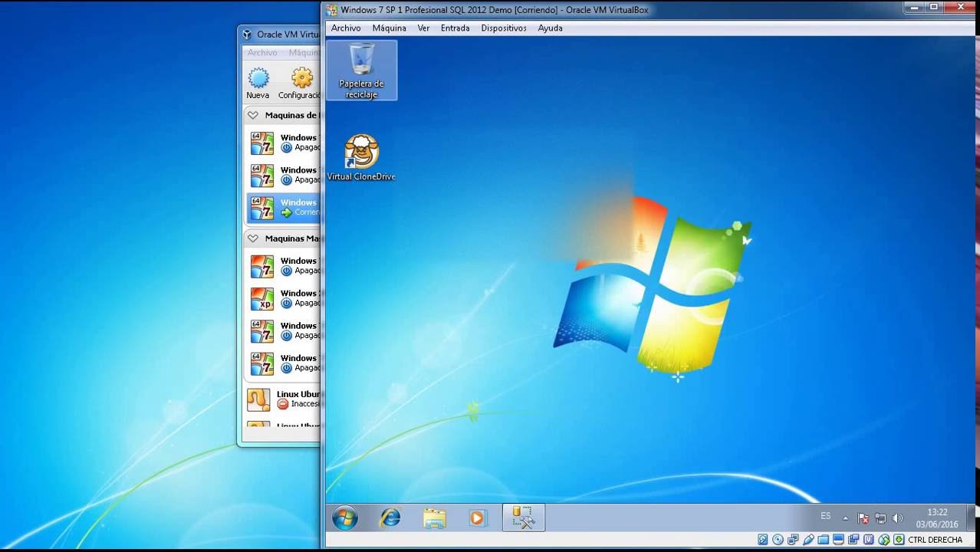Click the Show desktop strip in guest taskbar

point(972,517)
